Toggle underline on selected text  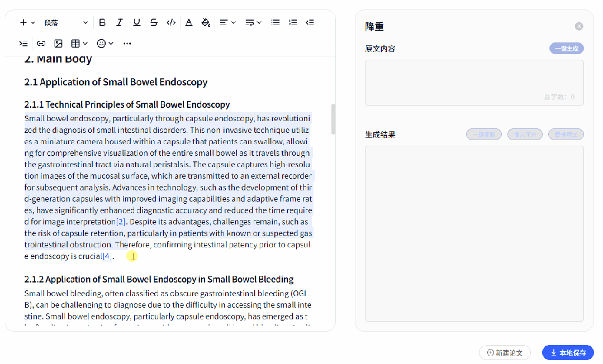[x=137, y=22]
